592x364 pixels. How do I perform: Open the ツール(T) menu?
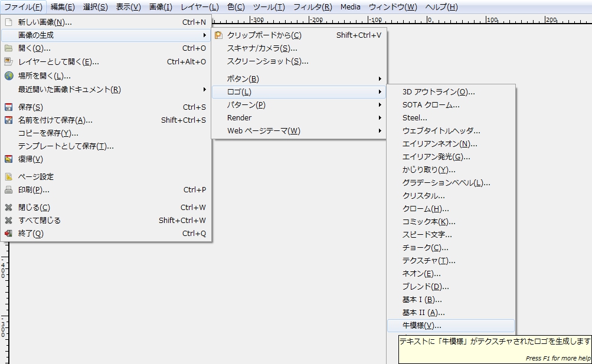[x=269, y=7]
